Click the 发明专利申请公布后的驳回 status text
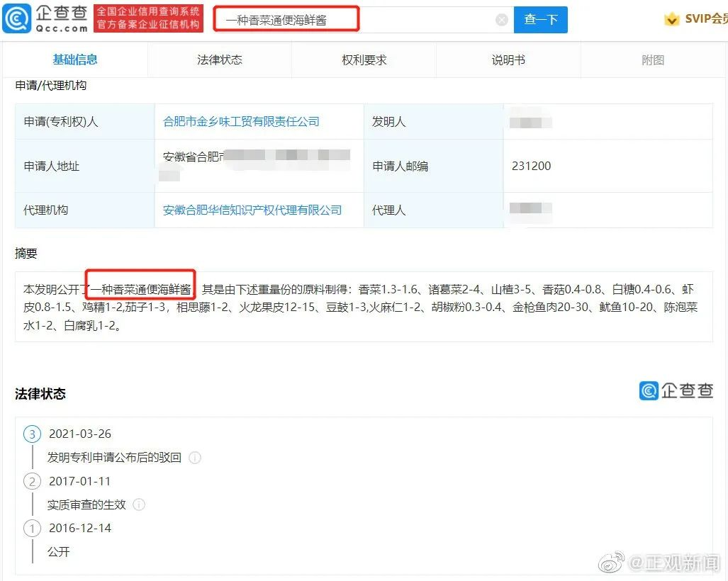Viewport: 728px width, 581px height. click(x=114, y=458)
